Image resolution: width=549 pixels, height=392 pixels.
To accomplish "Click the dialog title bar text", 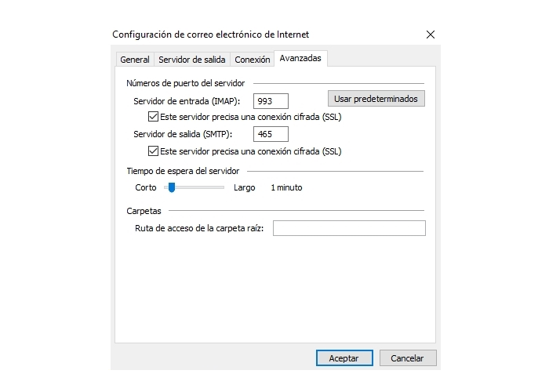I will [210, 34].
